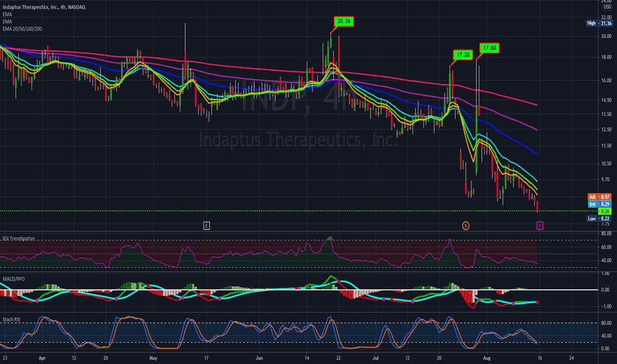Click 22.00 on the price axis

(x=606, y=17)
